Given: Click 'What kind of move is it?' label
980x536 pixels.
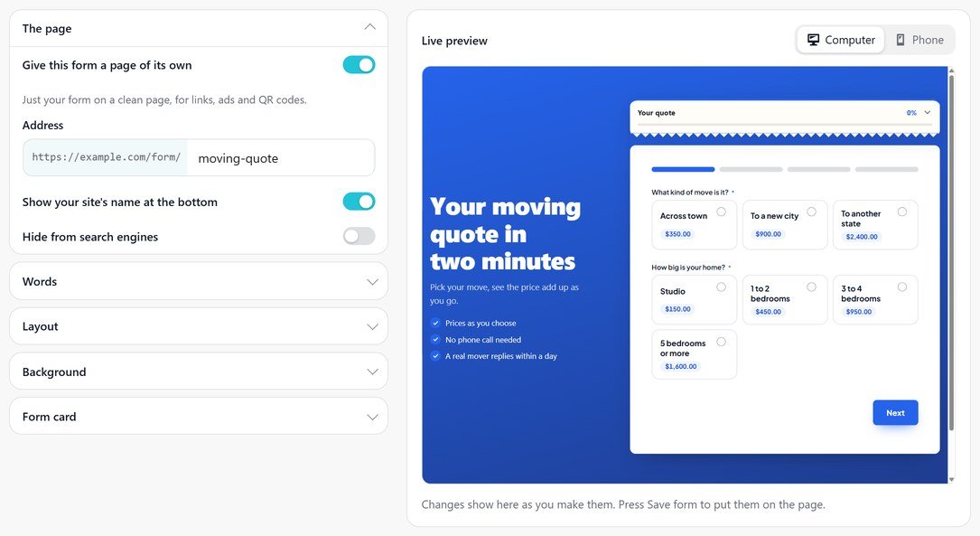Looking at the screenshot, I should click(689, 192).
